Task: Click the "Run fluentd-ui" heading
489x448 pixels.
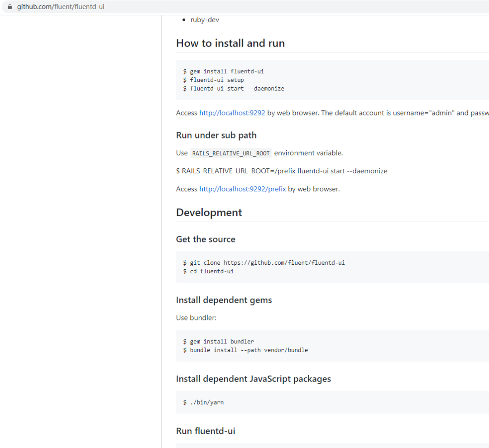Action: (205, 431)
